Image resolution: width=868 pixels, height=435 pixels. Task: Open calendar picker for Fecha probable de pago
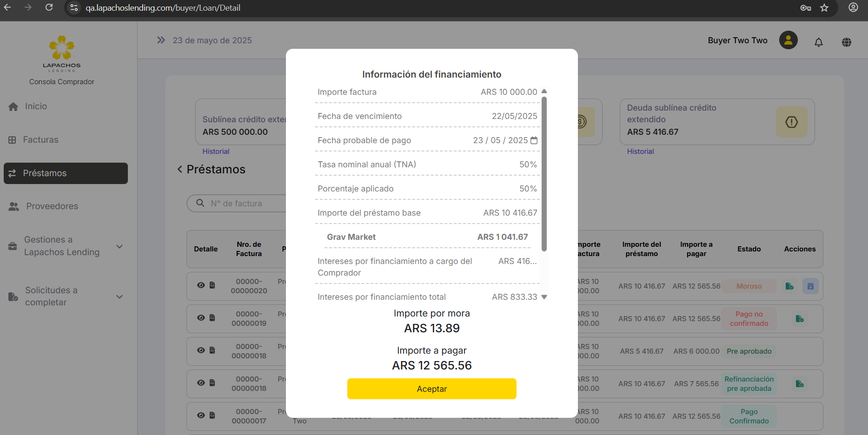(534, 140)
